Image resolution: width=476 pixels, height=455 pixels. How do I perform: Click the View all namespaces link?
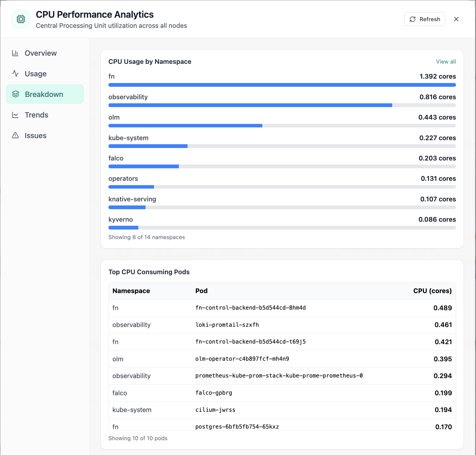tap(446, 62)
